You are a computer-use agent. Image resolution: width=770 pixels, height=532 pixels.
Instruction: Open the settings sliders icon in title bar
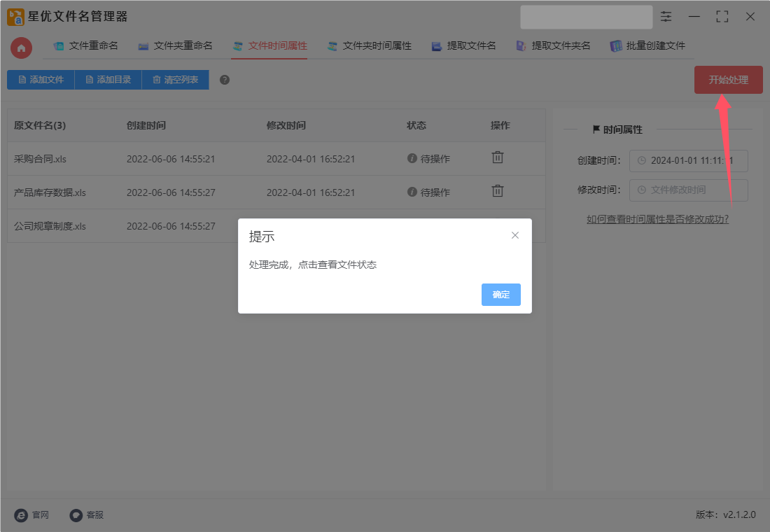pos(666,17)
